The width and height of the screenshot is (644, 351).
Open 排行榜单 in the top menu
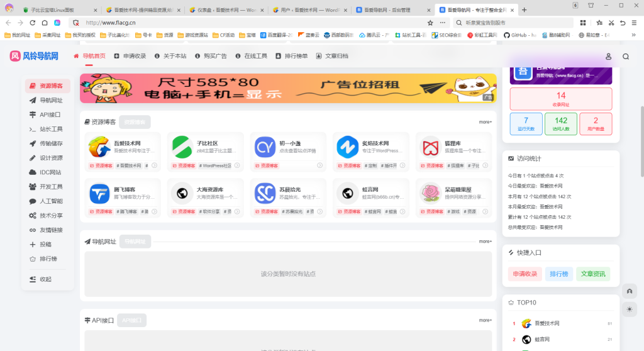pos(292,56)
